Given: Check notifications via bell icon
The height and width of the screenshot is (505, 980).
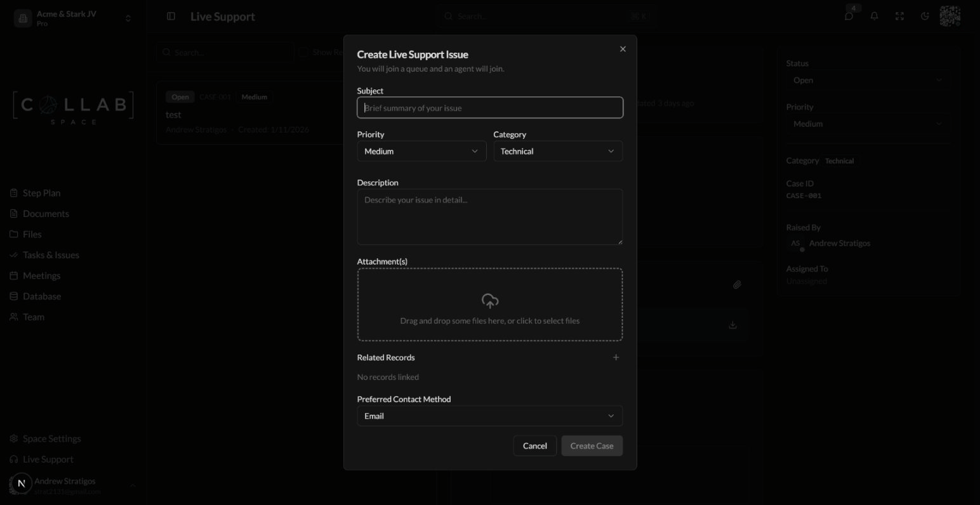Looking at the screenshot, I should coord(874,16).
